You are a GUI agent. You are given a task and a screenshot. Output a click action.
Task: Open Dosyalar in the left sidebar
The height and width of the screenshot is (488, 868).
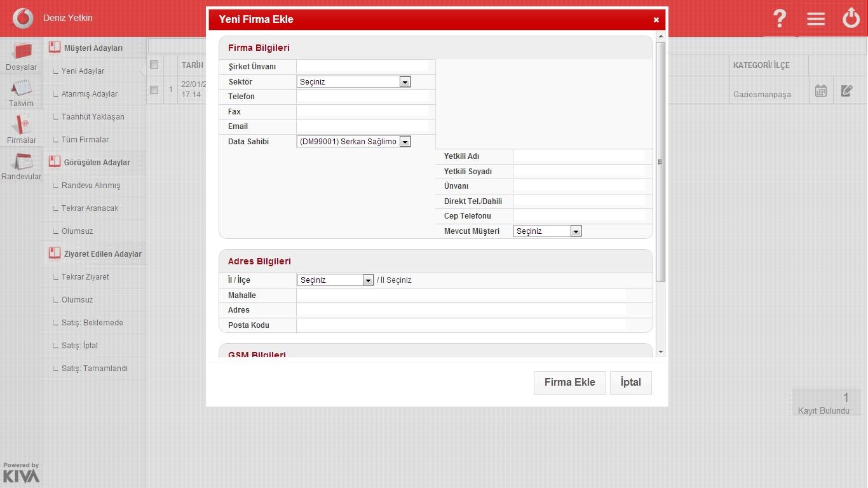click(22, 57)
